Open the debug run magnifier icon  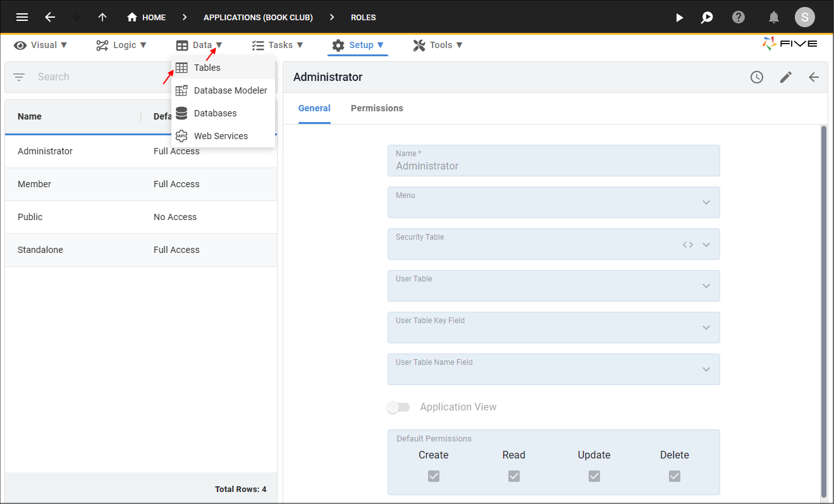tap(708, 17)
